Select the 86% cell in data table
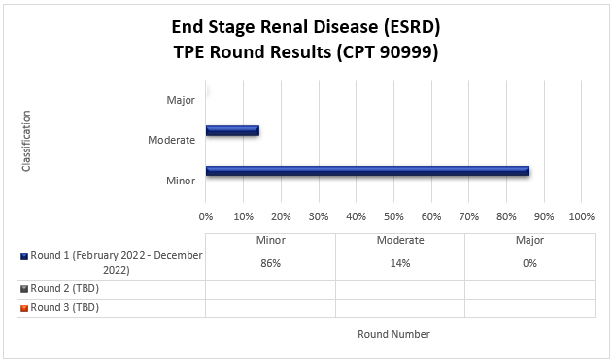 coord(271,263)
